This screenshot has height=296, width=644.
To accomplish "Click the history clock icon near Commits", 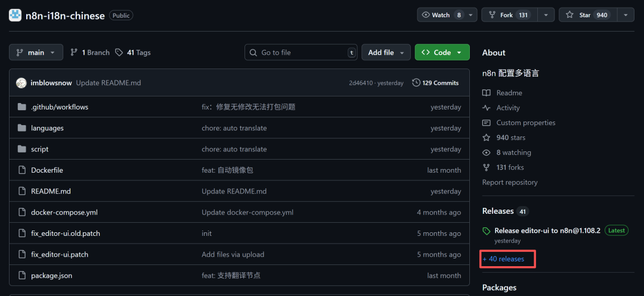I will tap(416, 83).
